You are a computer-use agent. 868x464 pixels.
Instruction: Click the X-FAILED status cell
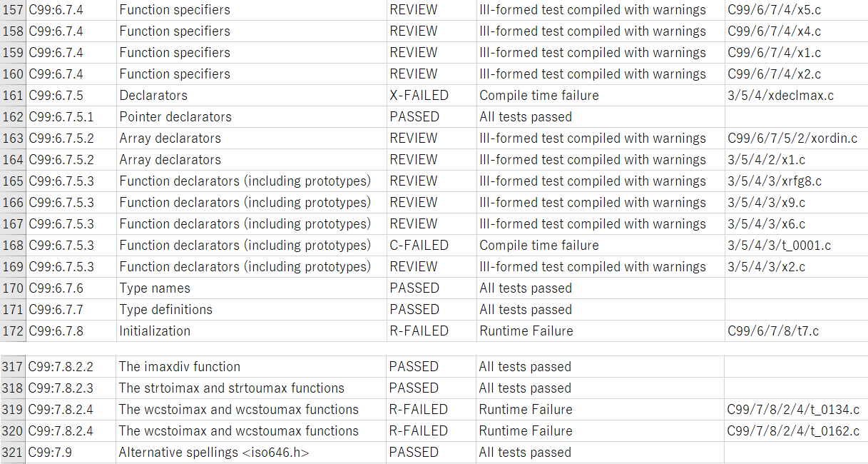tap(419, 96)
